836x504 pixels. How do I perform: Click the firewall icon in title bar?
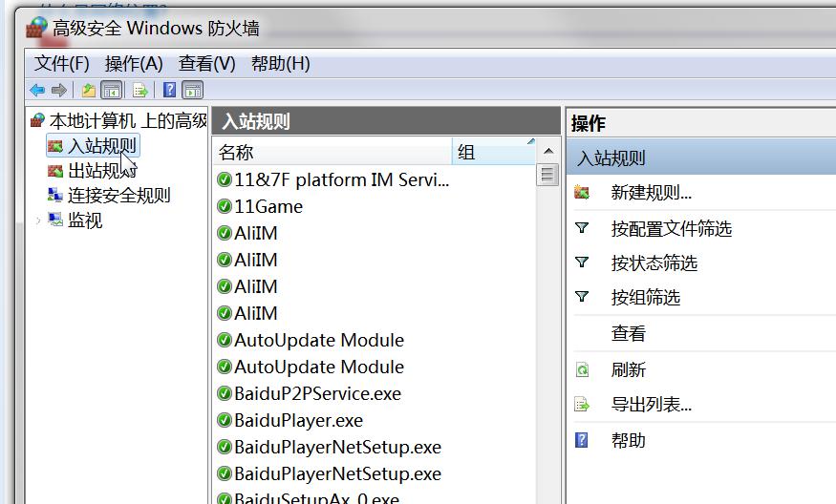(x=37, y=28)
